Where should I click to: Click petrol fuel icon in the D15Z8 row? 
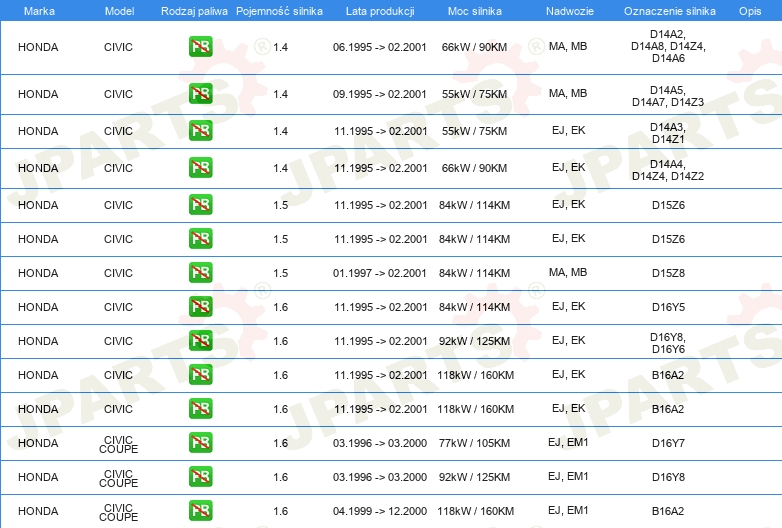click(200, 273)
